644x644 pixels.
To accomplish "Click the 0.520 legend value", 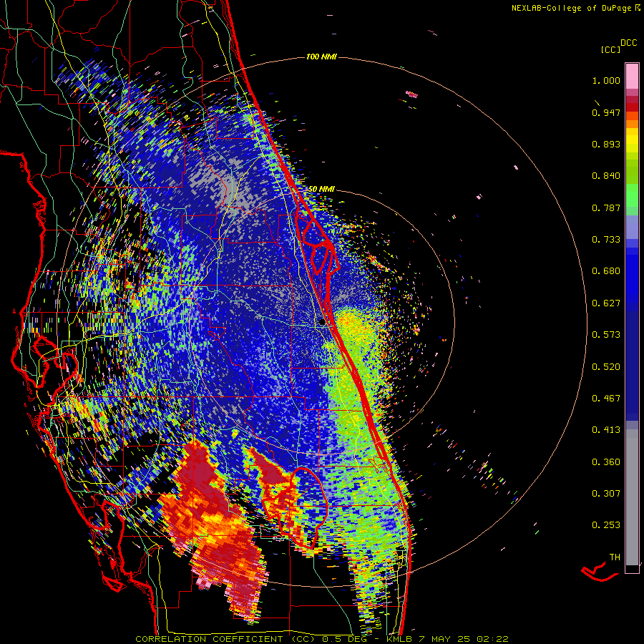I will (x=606, y=367).
